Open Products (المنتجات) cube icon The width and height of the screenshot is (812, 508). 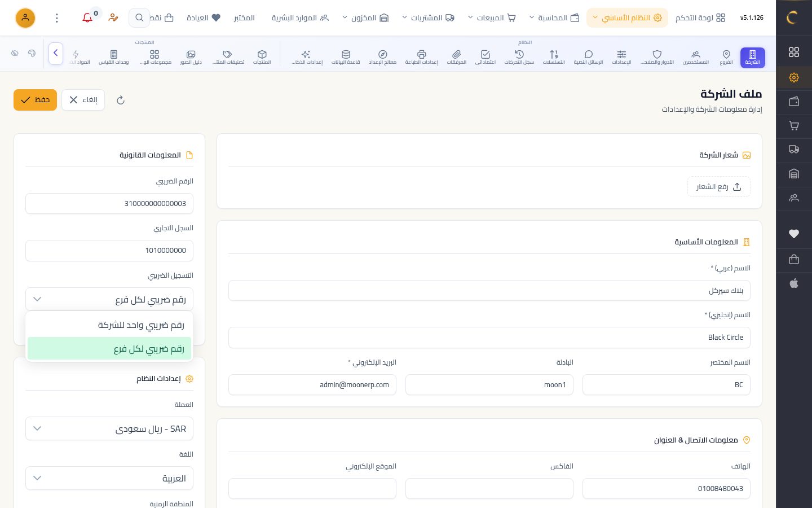click(262, 57)
